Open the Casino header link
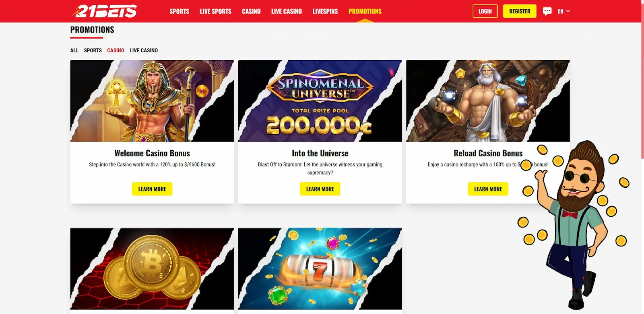This screenshot has width=644, height=314. pyautogui.click(x=251, y=11)
